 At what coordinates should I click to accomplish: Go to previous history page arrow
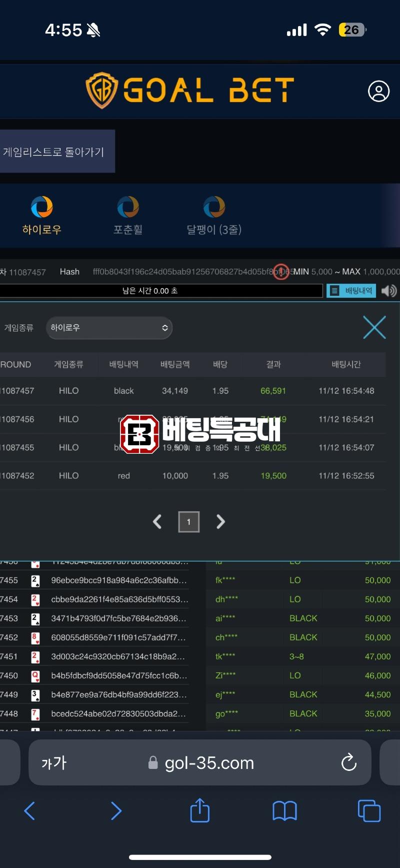coord(157,522)
